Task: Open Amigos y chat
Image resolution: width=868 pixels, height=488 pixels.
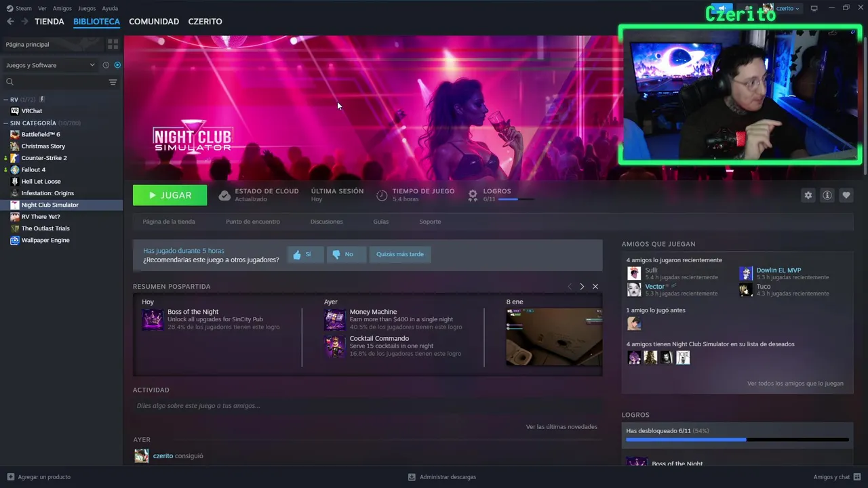Action: (x=837, y=477)
